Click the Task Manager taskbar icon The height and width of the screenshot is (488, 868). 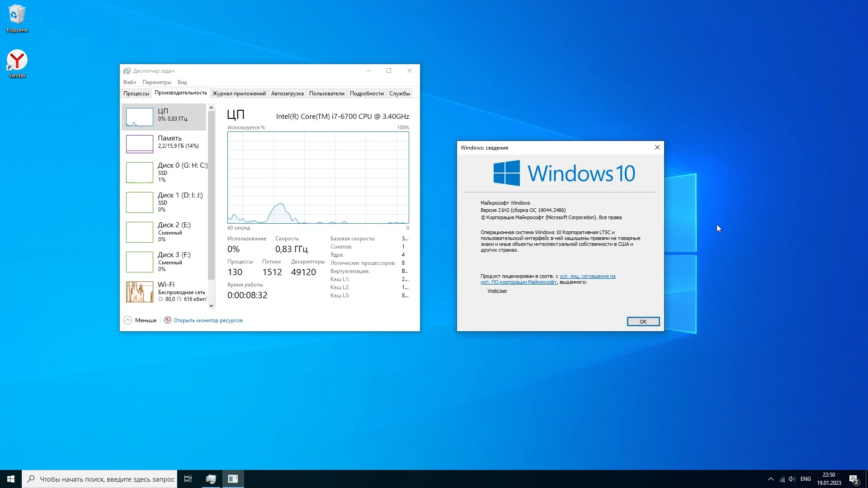pyautogui.click(x=211, y=479)
